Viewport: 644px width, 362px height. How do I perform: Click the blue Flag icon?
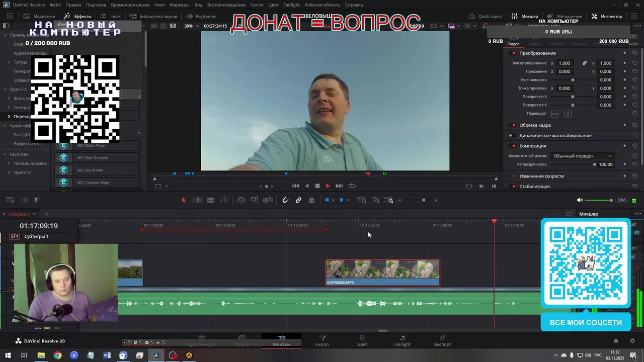(327, 200)
